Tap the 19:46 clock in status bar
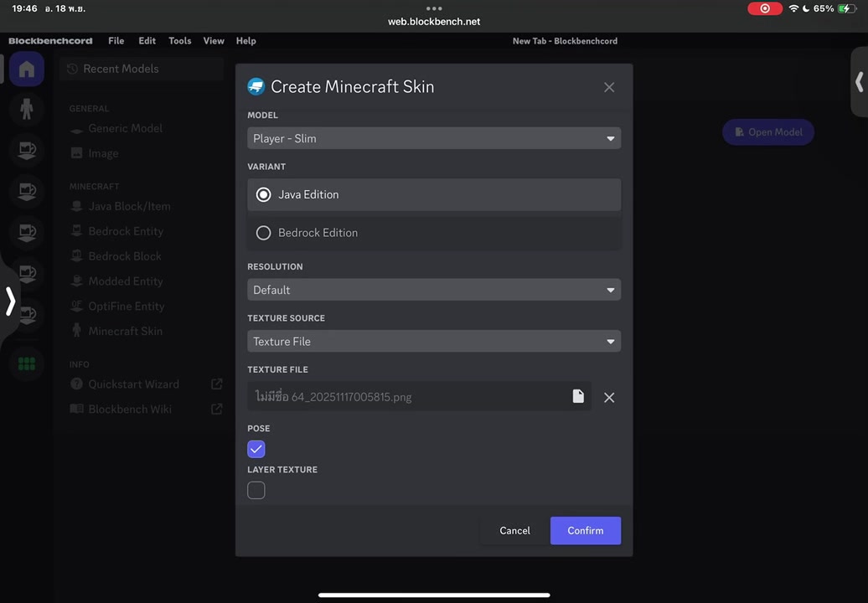 point(24,8)
